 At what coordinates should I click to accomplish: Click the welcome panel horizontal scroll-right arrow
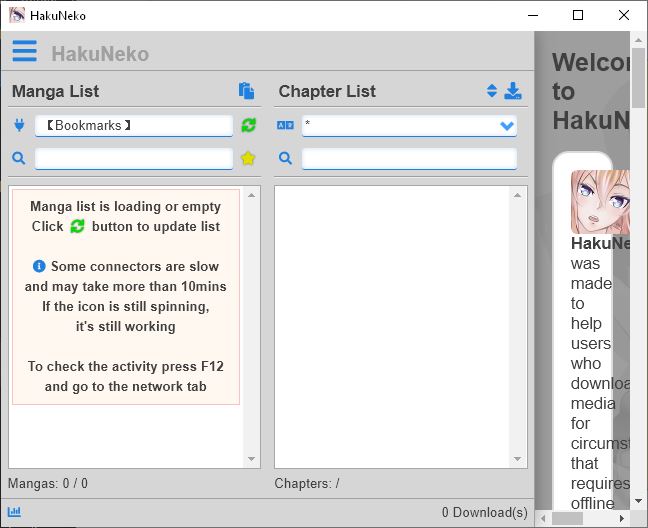point(622,518)
